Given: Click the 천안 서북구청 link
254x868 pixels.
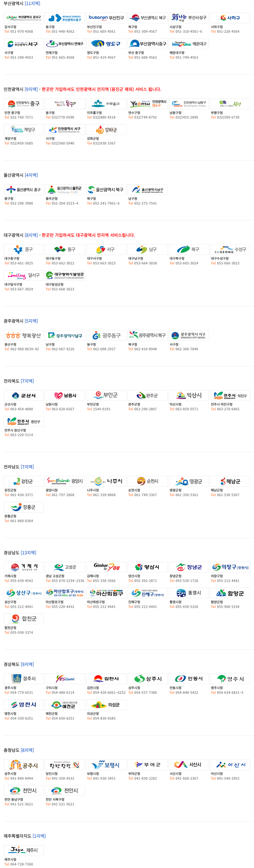Looking at the screenshot, I should point(55,800).
